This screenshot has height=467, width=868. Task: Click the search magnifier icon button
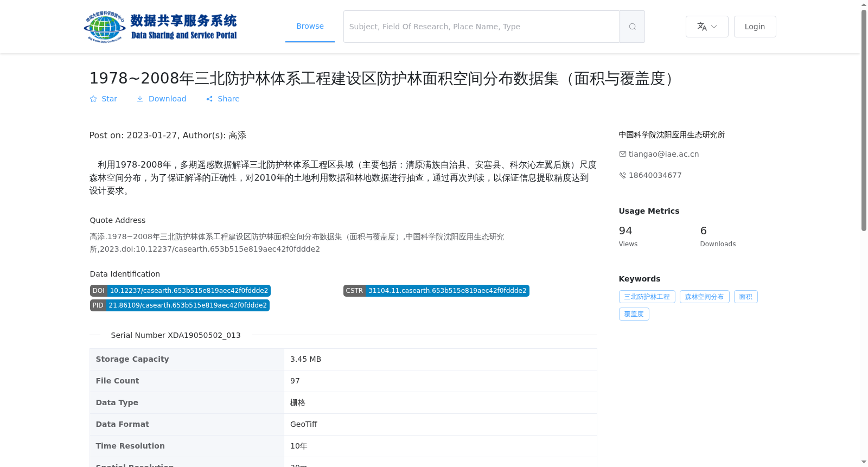632,27
